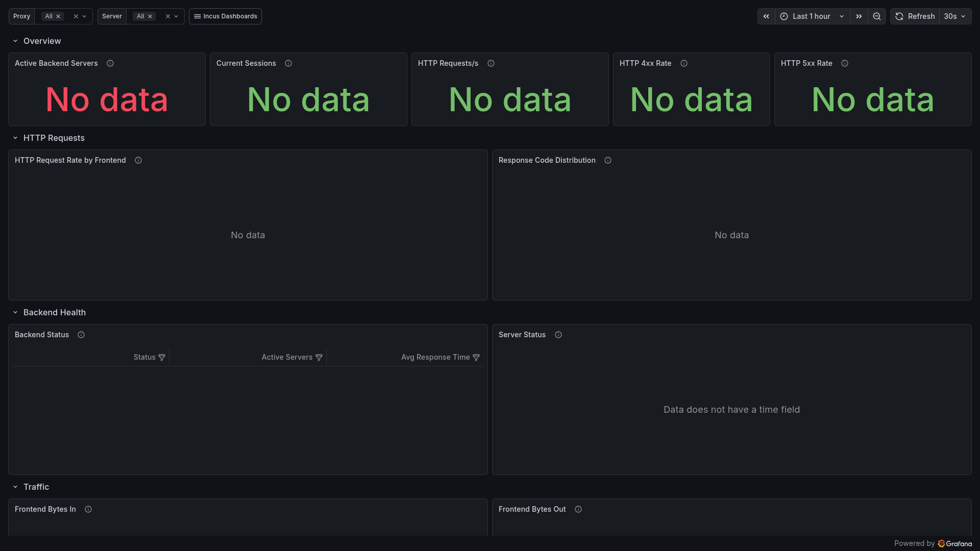Viewport: 980px width, 551px height.
Task: Open HTTP 5xx Rate panel title
Action: (806, 63)
